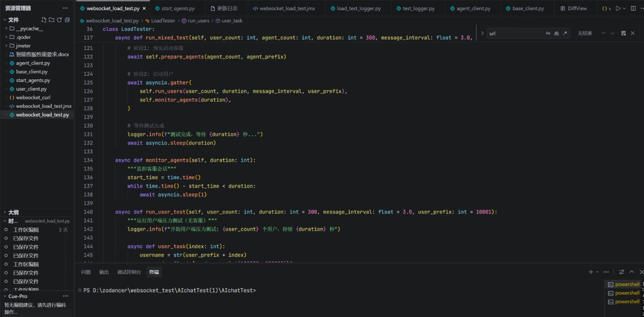Select the 工作区编辑 timeline entry from 3 天

(37, 230)
